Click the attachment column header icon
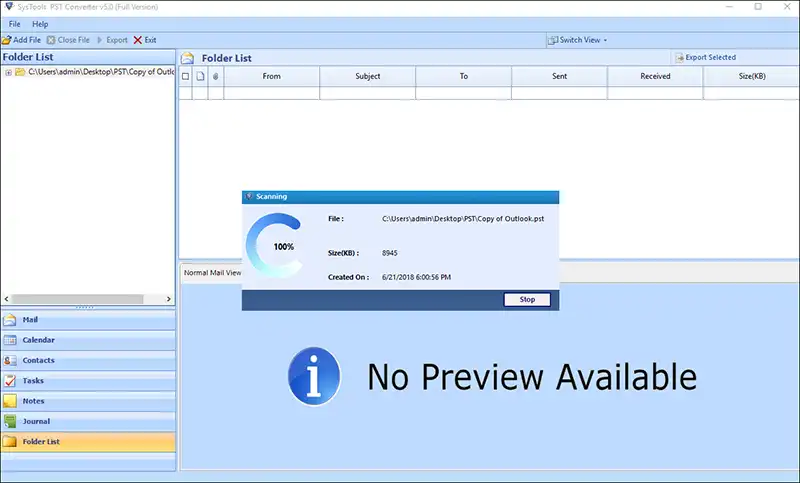The width and height of the screenshot is (800, 483). tap(216, 77)
